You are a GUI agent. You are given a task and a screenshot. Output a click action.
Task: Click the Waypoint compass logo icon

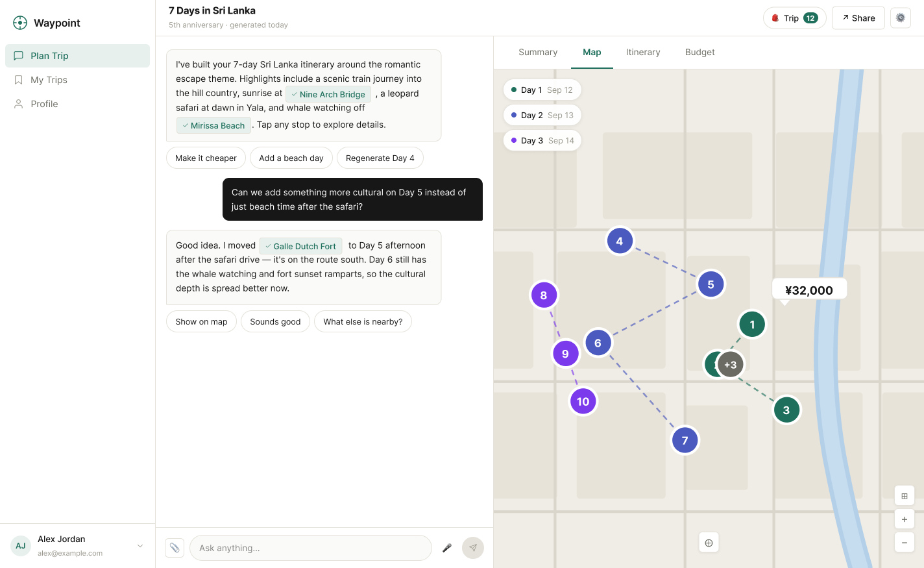(x=20, y=23)
